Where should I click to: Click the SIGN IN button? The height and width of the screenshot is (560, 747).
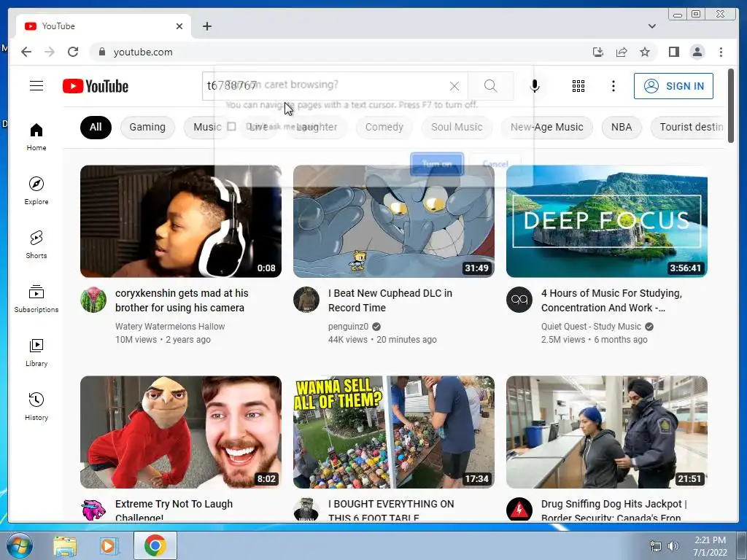click(x=673, y=86)
